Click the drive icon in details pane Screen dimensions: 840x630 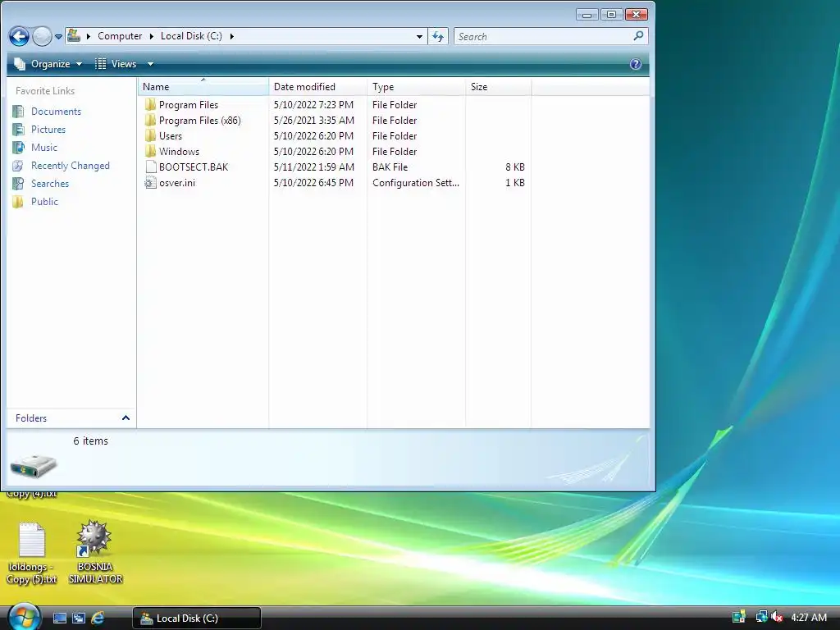click(x=33, y=465)
